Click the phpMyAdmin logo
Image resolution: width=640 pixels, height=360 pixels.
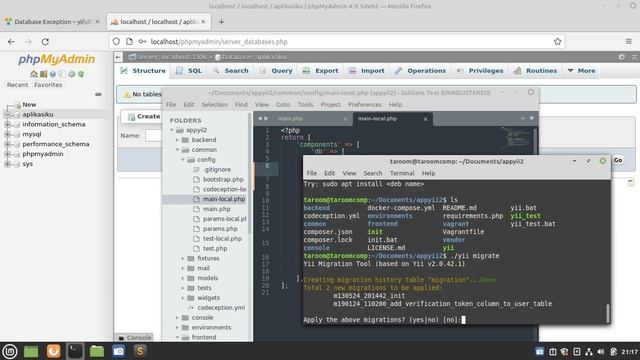(x=56, y=59)
